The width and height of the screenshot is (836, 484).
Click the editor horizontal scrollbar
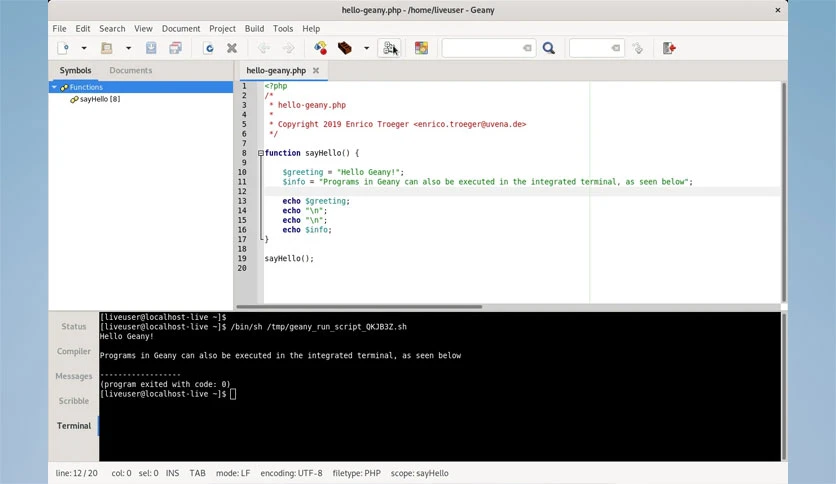pos(359,306)
